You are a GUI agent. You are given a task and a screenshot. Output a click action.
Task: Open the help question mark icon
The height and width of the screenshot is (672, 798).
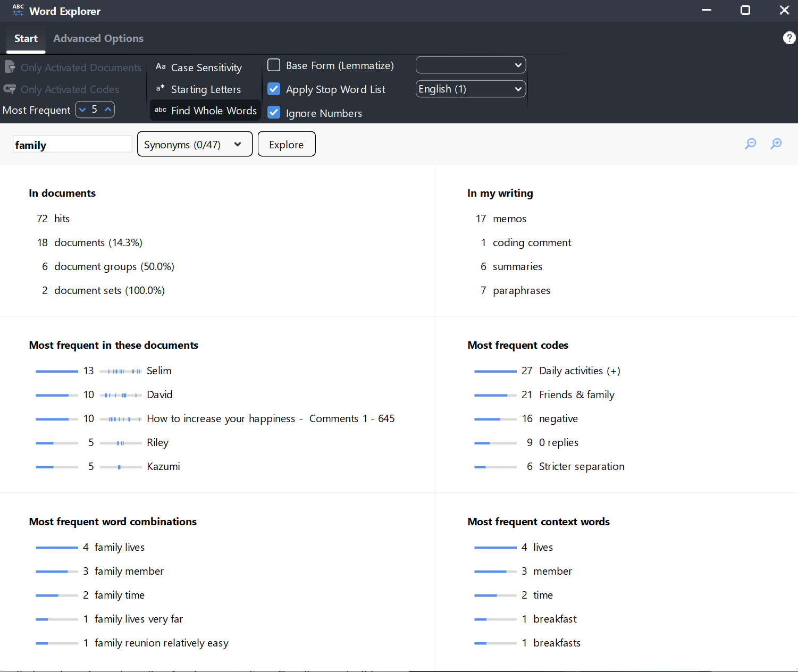click(x=789, y=38)
